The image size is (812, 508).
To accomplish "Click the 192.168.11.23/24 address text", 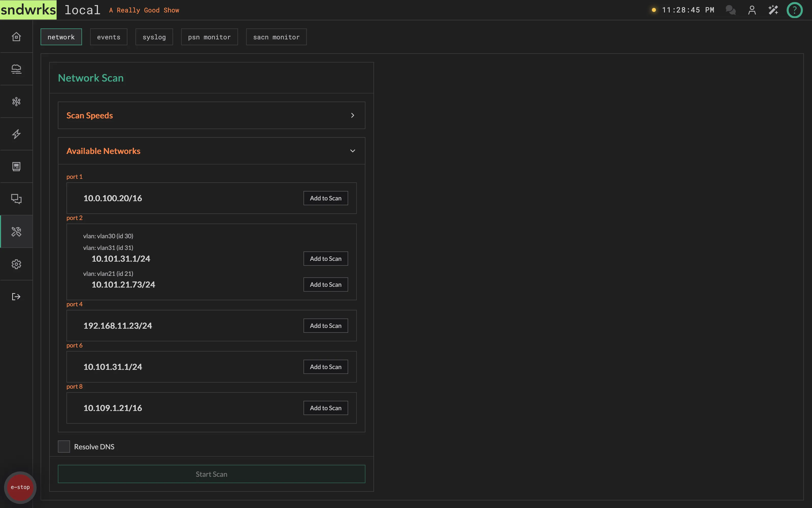I will (117, 326).
